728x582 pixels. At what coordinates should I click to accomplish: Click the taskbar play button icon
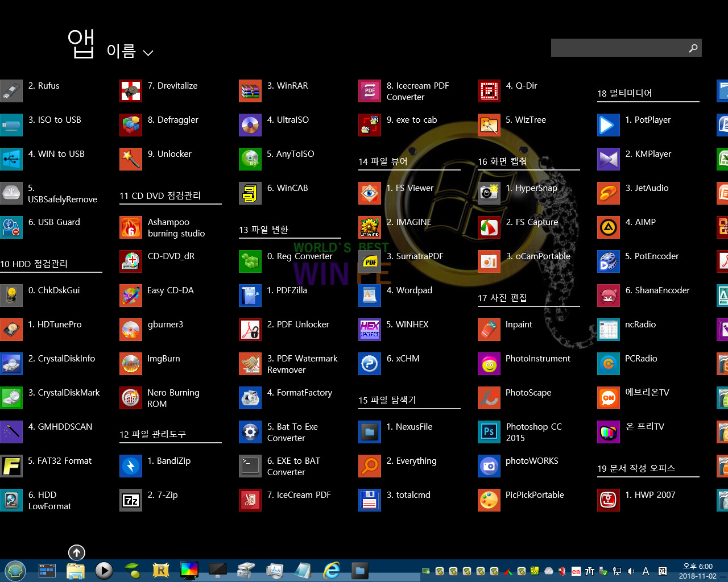click(104, 571)
